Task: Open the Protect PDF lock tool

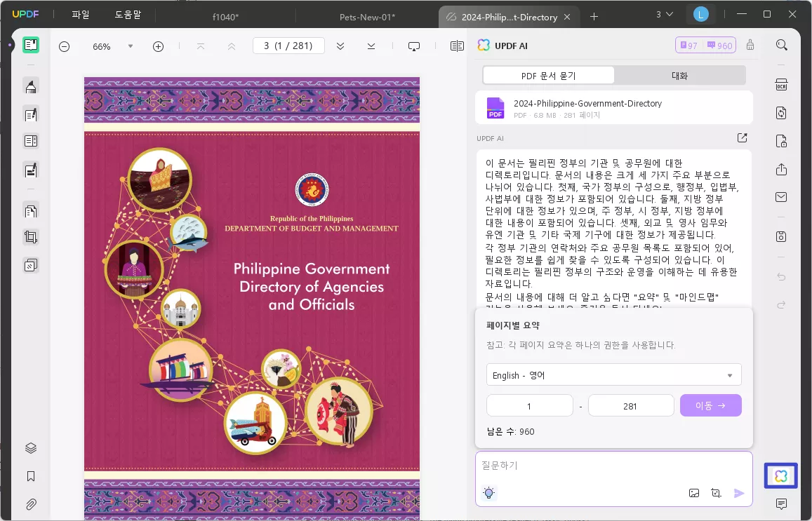Action: pos(781,141)
